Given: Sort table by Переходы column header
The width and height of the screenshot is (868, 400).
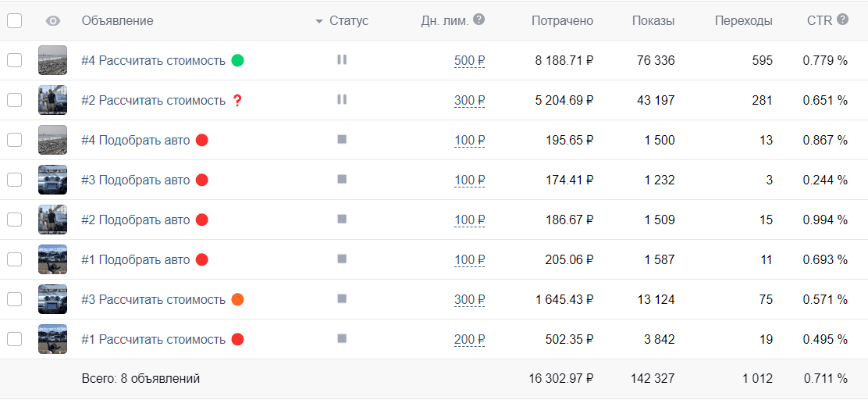Looking at the screenshot, I should point(743,21).
